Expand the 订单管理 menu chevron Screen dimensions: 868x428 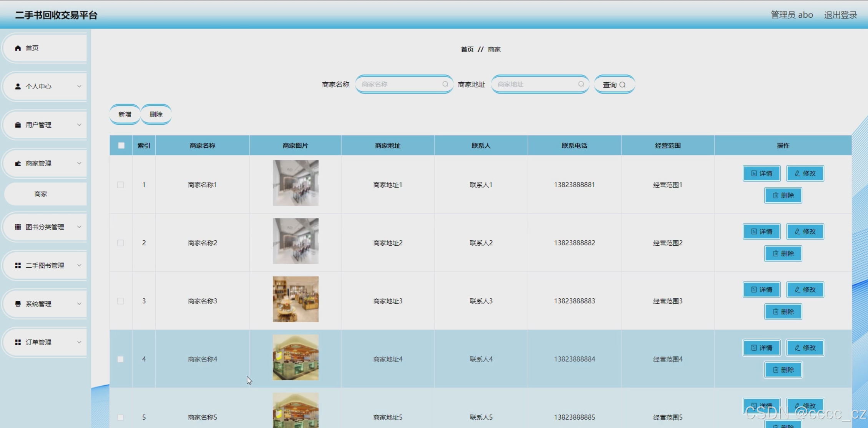[79, 342]
